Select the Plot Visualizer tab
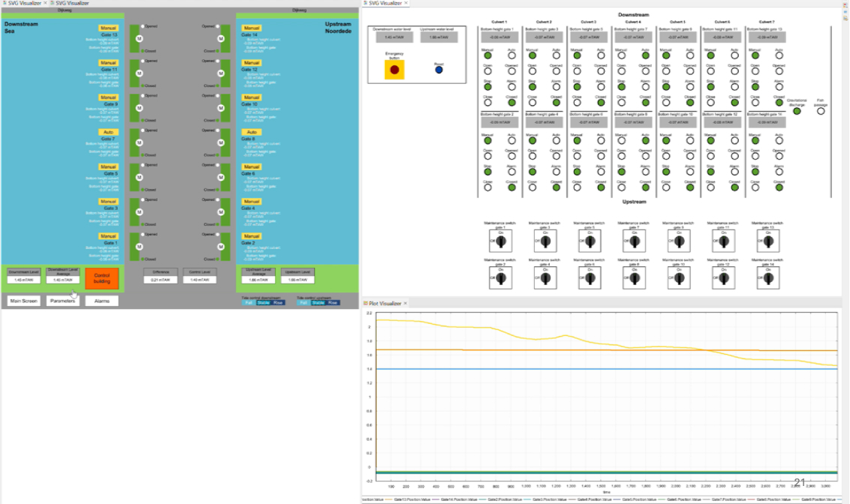The image size is (850, 504). tap(384, 303)
